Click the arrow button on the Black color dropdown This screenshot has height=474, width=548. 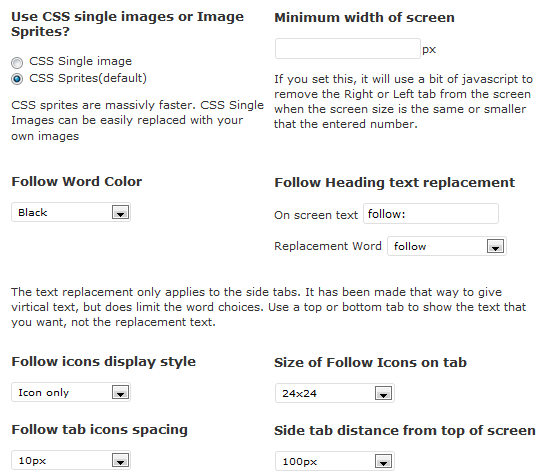coord(121,212)
